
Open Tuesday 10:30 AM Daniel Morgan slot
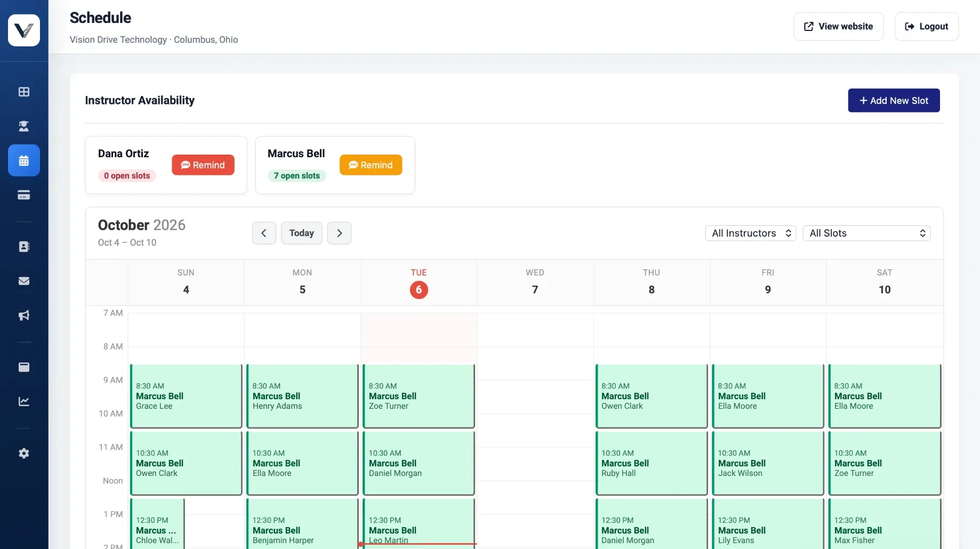419,463
